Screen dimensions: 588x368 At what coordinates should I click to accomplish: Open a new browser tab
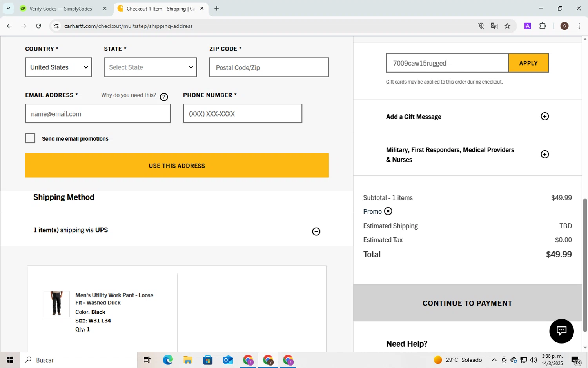216,9
